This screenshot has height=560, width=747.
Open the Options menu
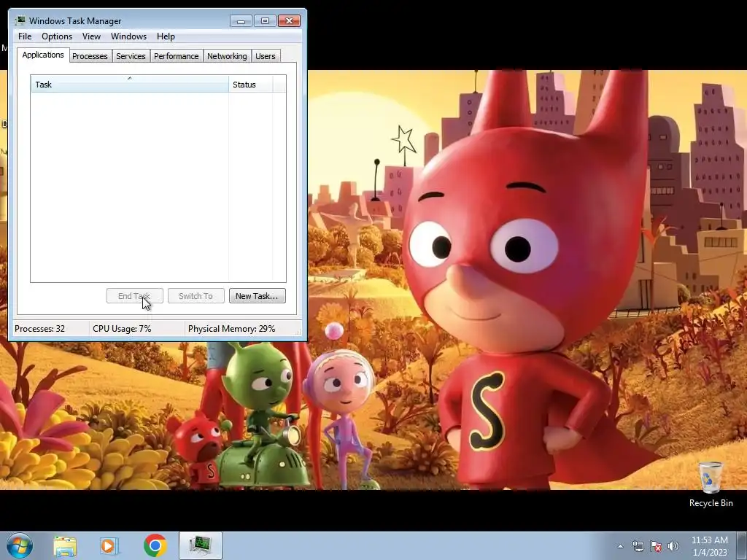tap(57, 36)
